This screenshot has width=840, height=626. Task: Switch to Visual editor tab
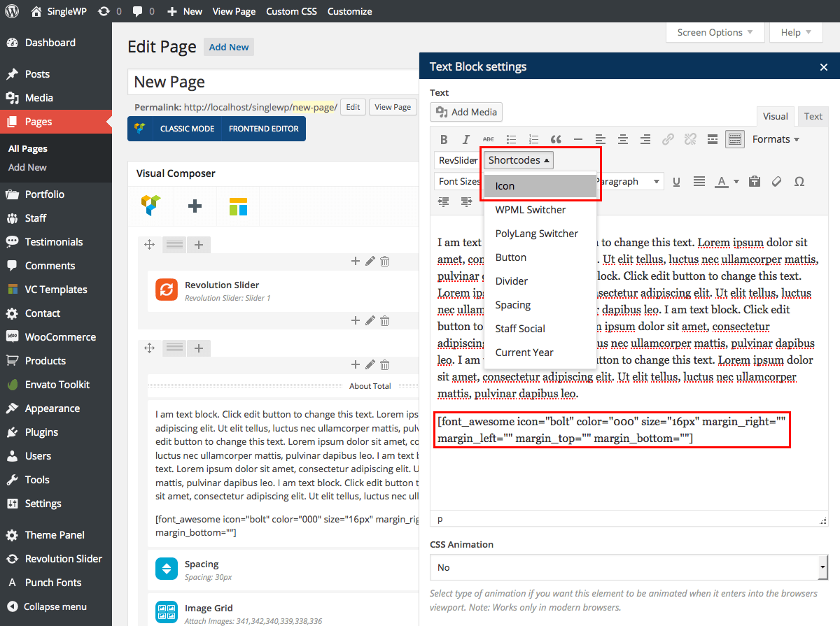(x=776, y=116)
